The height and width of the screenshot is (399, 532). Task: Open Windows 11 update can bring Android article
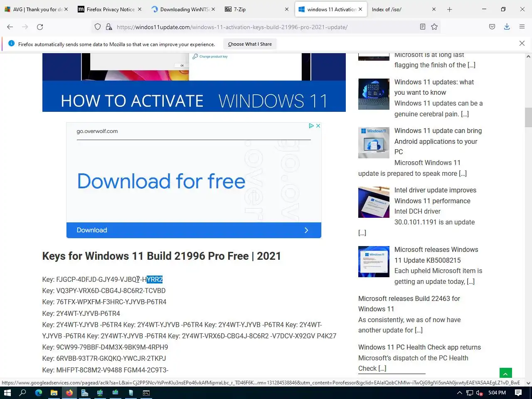[438, 141]
